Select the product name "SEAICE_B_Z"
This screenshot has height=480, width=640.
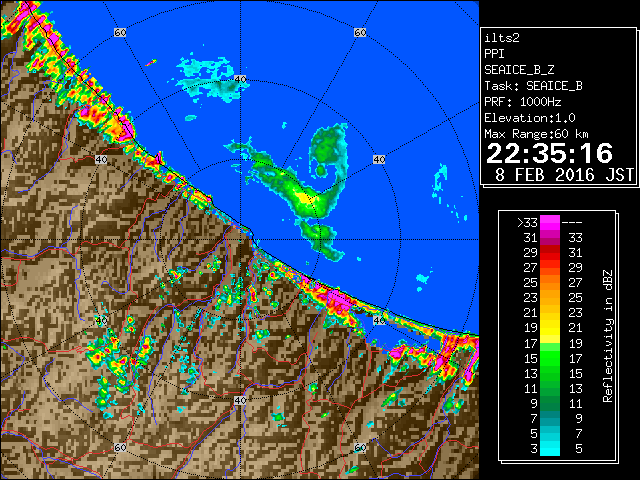click(x=519, y=70)
